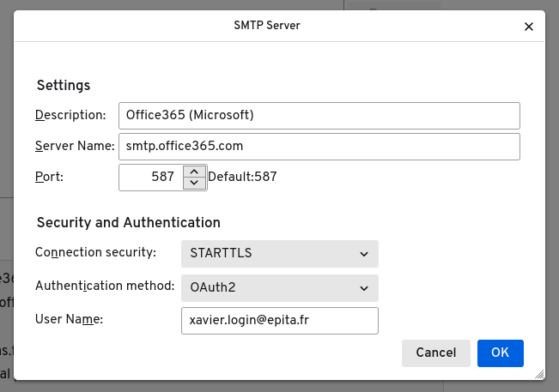Click the Settings heading
Screen dimensions: 559x392
click(x=64, y=86)
